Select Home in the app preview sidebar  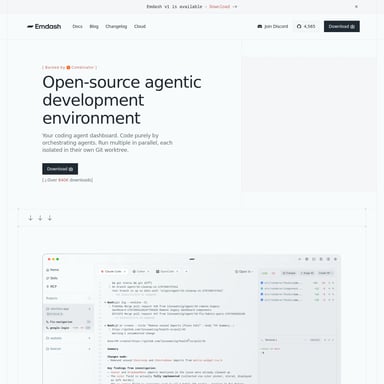tap(53, 270)
